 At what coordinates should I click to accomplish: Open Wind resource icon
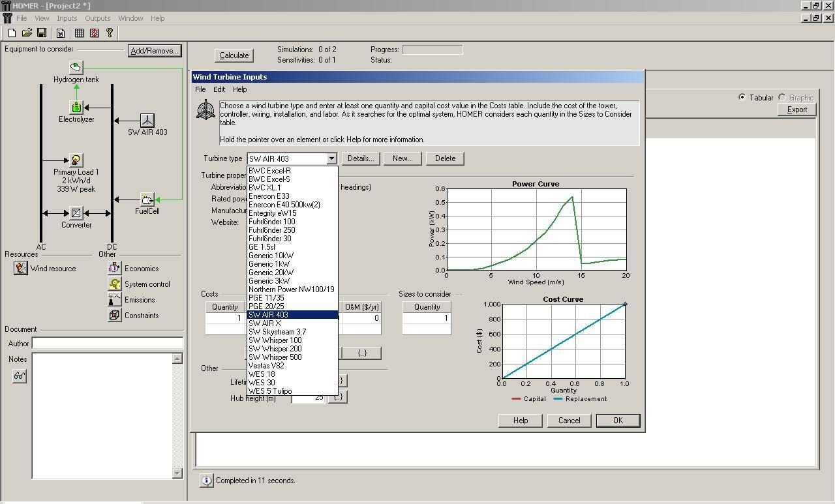[x=21, y=268]
